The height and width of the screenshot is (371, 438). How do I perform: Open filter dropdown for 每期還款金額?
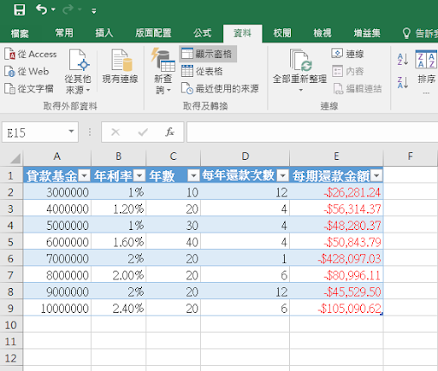point(376,176)
